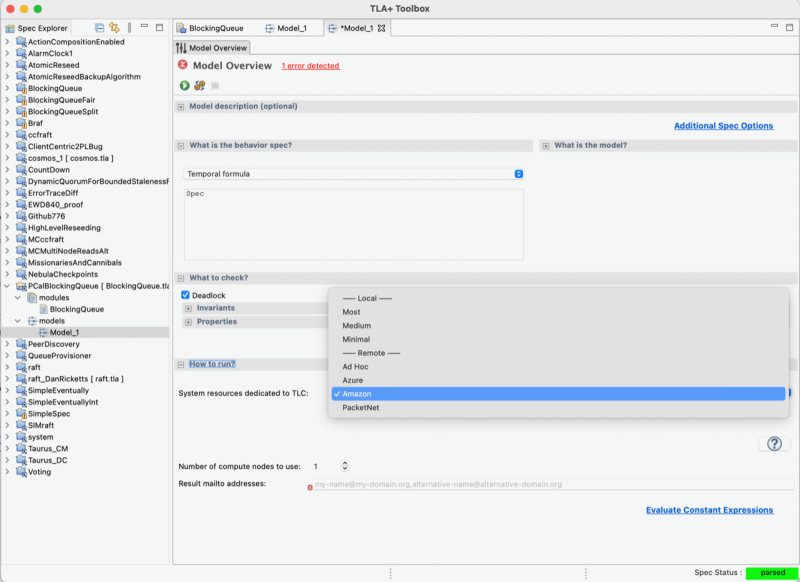This screenshot has height=582, width=800.
Task: Expand What is the model section
Action: click(546, 146)
